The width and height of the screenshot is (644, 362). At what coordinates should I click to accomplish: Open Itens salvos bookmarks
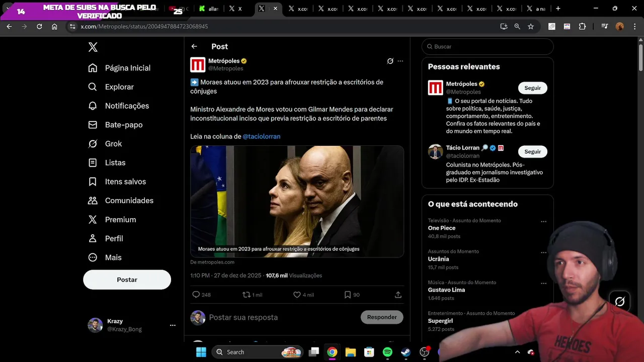117,182
